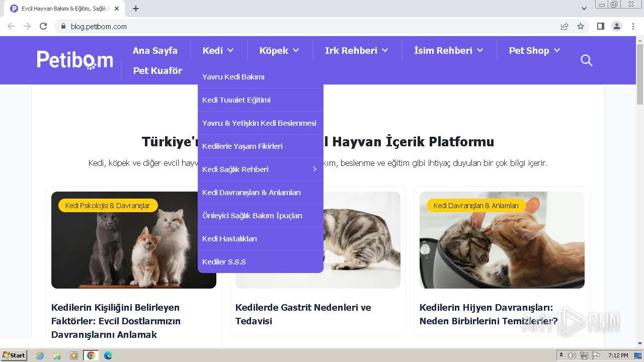The image size is (644, 362).
Task: Select Önleyici Sağlık Bakım İpuçları
Action: 261,216
